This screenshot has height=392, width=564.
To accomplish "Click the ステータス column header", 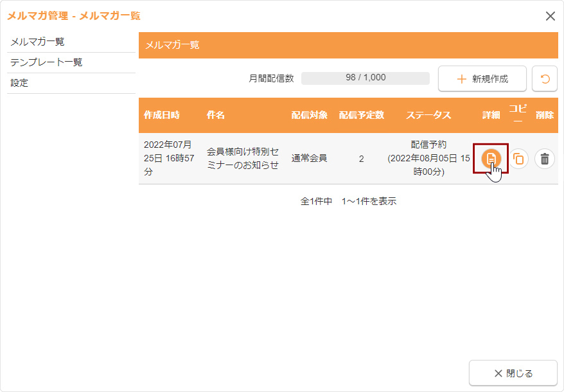I will pos(428,115).
